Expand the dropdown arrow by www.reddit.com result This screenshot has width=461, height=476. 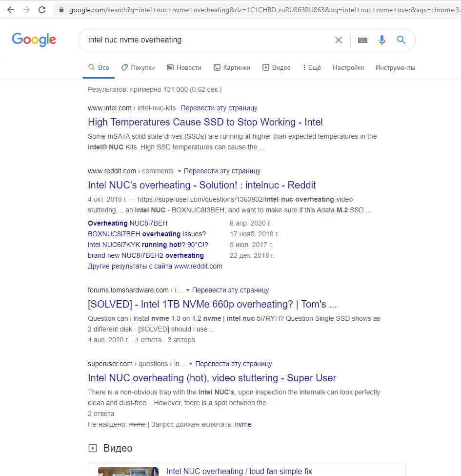(179, 171)
